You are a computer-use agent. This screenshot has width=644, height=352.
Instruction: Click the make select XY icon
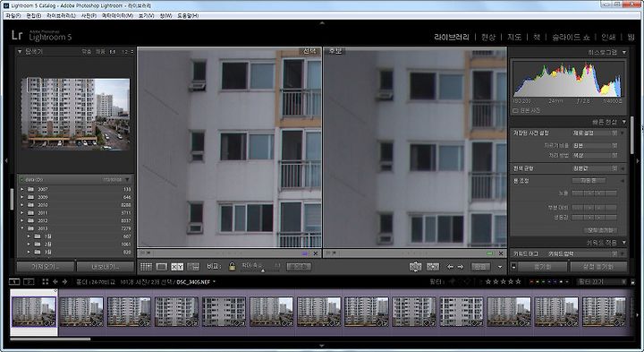[x=433, y=267]
